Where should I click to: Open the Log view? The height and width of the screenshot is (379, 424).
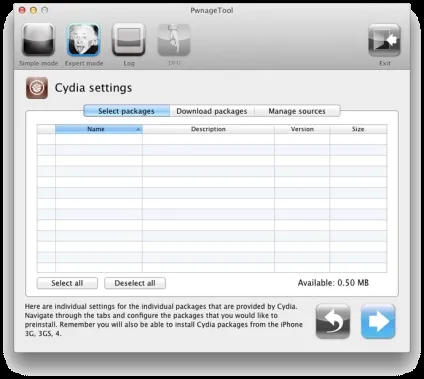click(x=129, y=40)
